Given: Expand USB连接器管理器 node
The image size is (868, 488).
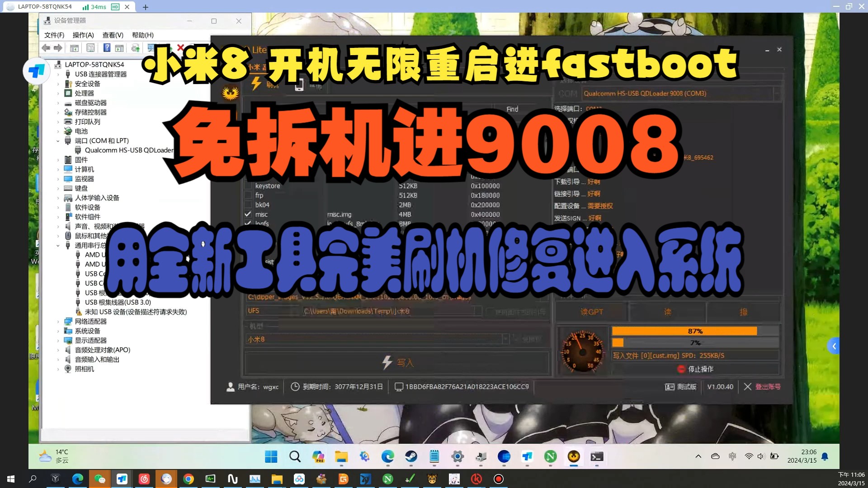Looking at the screenshot, I should (58, 74).
